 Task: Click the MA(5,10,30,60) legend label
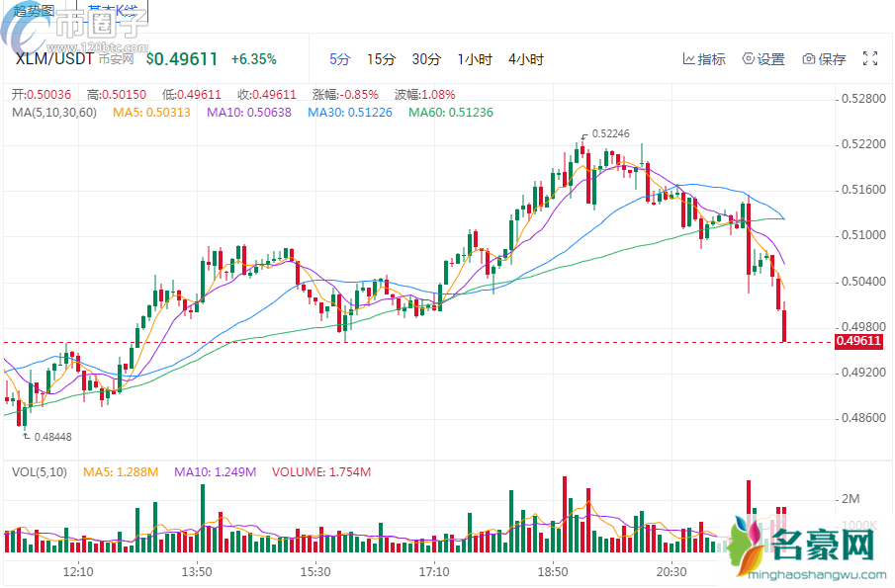pyautogui.click(x=54, y=113)
